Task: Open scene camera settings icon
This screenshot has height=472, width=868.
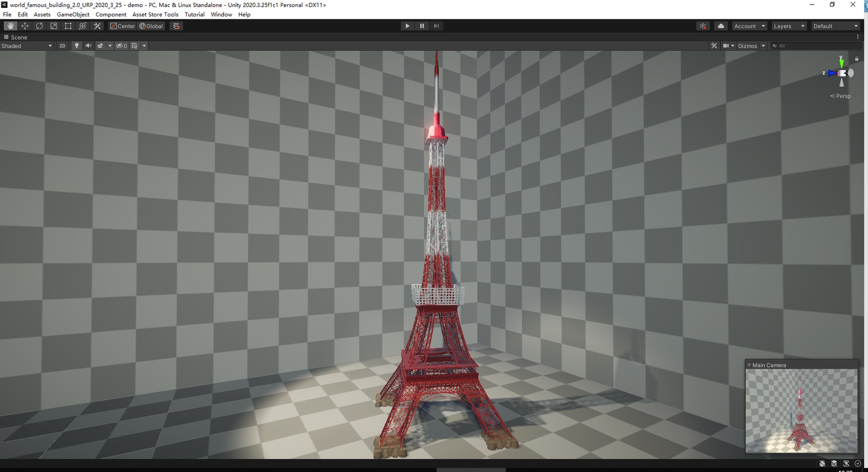Action: pyautogui.click(x=726, y=46)
